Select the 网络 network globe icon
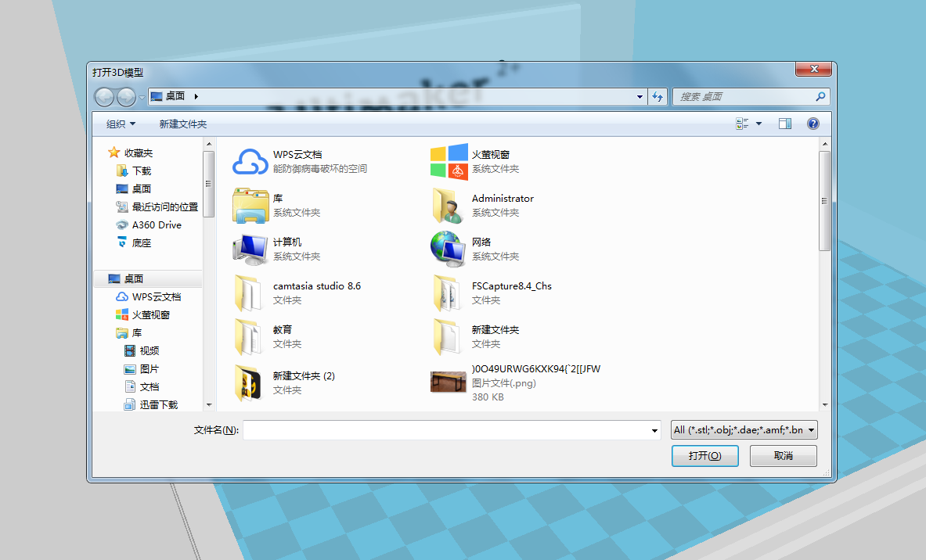The width and height of the screenshot is (926, 560). coord(449,249)
